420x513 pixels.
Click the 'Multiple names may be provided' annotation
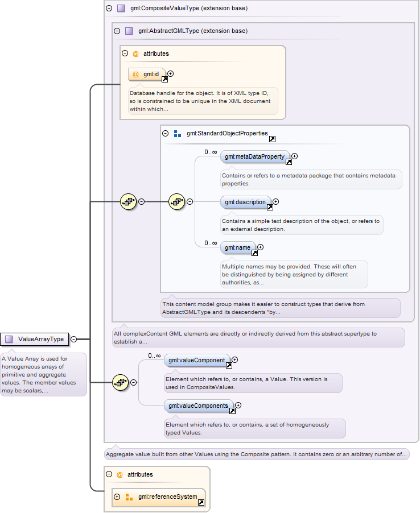[x=294, y=275]
